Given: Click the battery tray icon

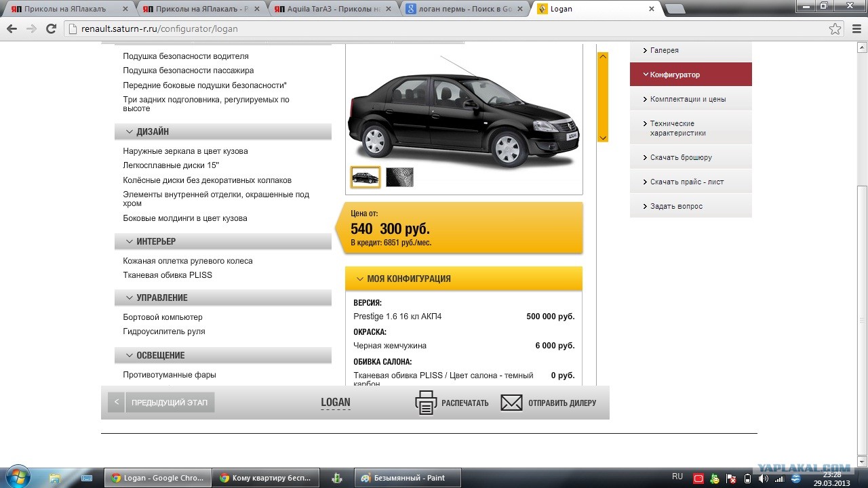Looking at the screenshot, I should coord(747,478).
